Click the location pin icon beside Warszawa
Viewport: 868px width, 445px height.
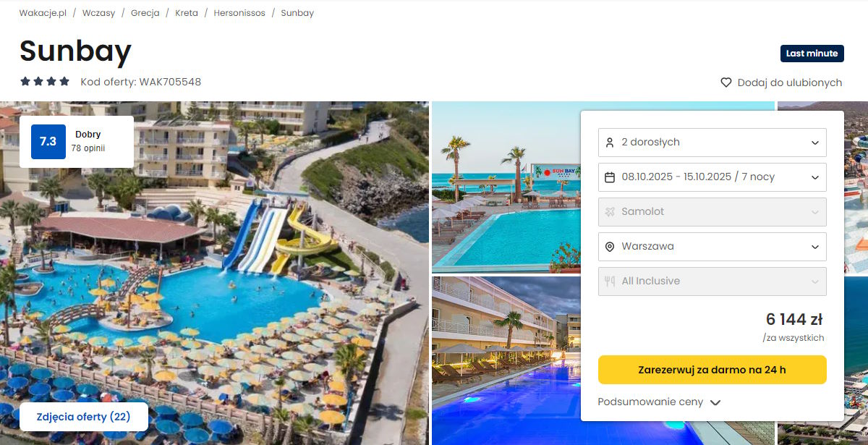pos(609,247)
